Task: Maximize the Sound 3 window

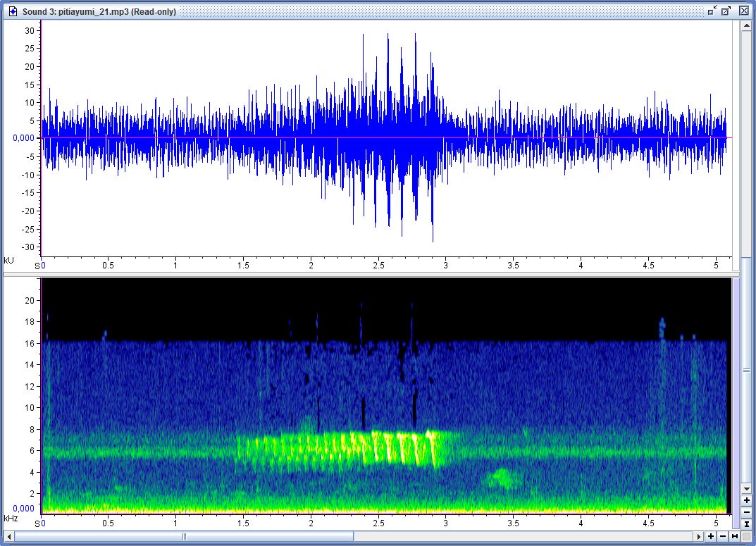Action: pos(726,11)
